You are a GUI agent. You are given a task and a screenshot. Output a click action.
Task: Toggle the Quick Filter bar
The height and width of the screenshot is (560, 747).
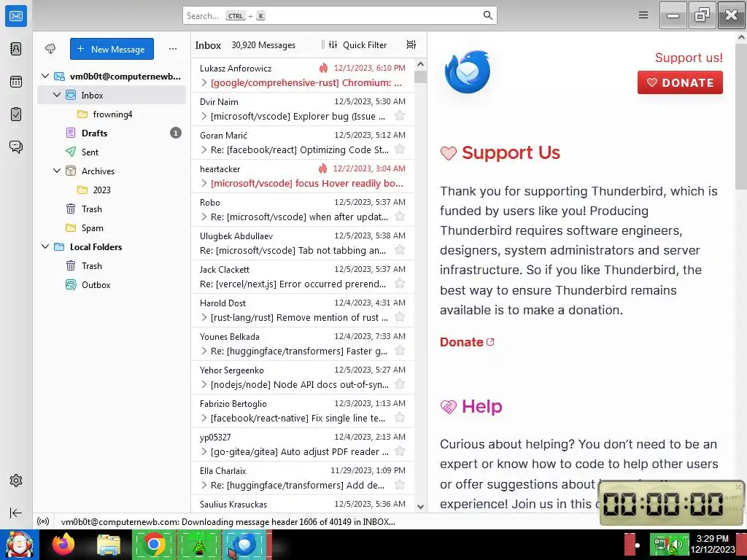357,44
